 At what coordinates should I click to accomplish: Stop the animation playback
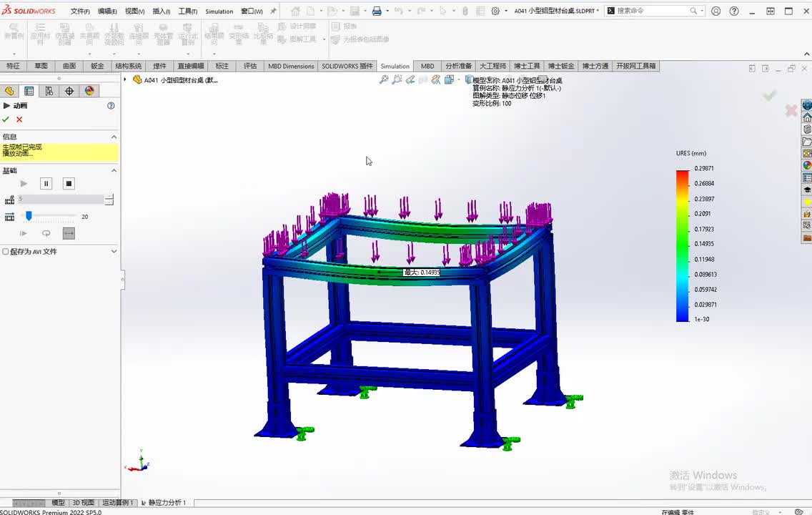[x=69, y=183]
